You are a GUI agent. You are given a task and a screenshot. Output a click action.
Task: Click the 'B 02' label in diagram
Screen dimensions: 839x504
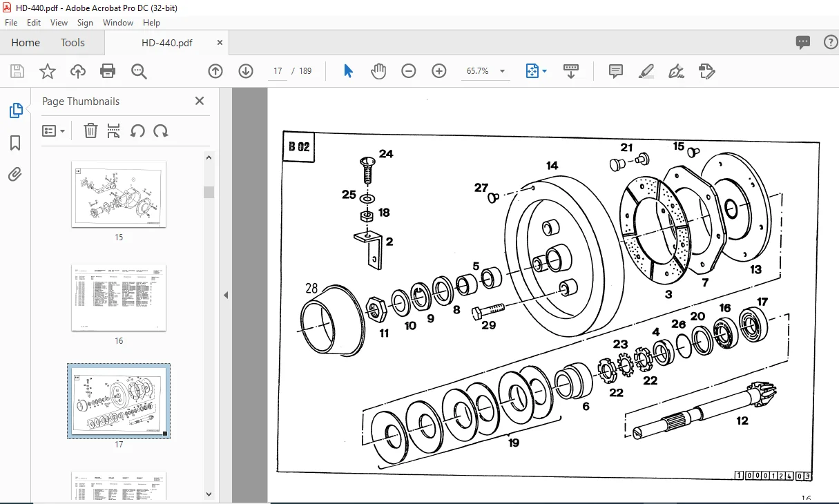(x=299, y=146)
